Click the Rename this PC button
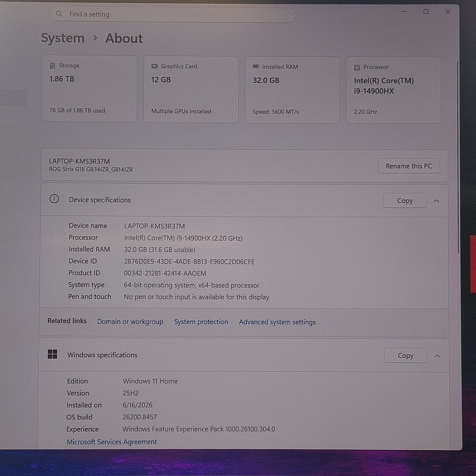 point(408,166)
